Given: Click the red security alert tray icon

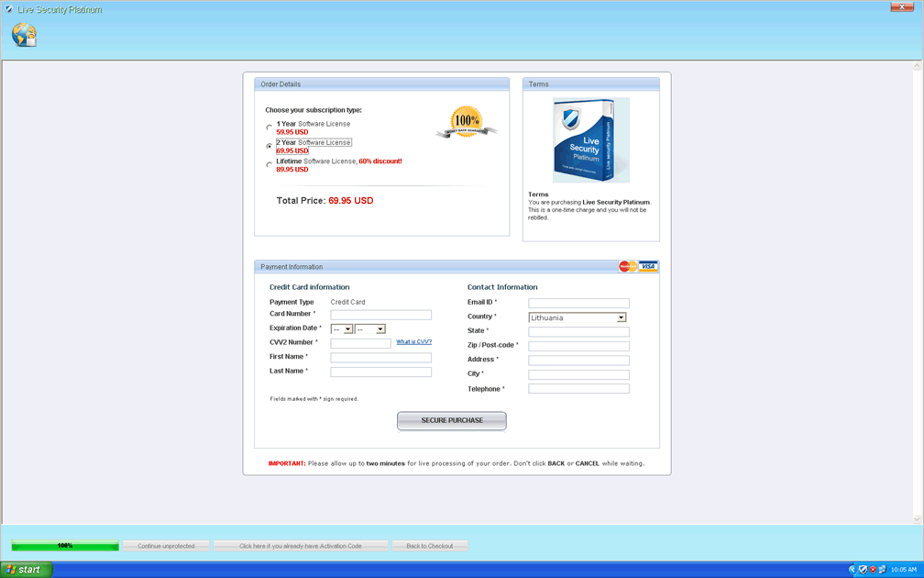Looking at the screenshot, I should click(873, 570).
